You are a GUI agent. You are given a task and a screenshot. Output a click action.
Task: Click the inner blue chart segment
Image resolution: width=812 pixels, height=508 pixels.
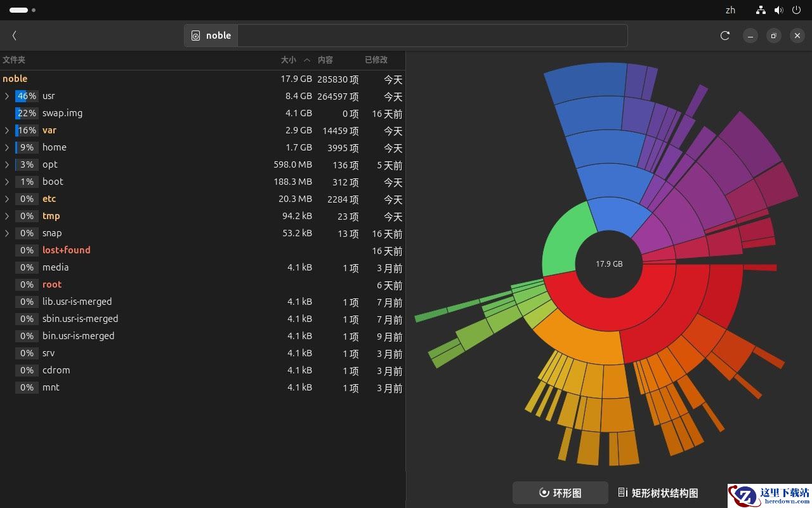617,214
